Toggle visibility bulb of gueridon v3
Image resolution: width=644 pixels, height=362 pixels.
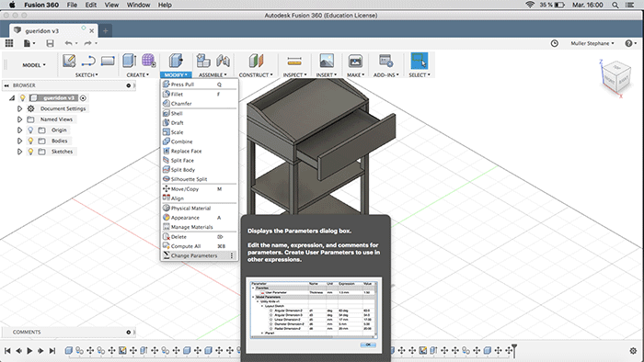23,98
